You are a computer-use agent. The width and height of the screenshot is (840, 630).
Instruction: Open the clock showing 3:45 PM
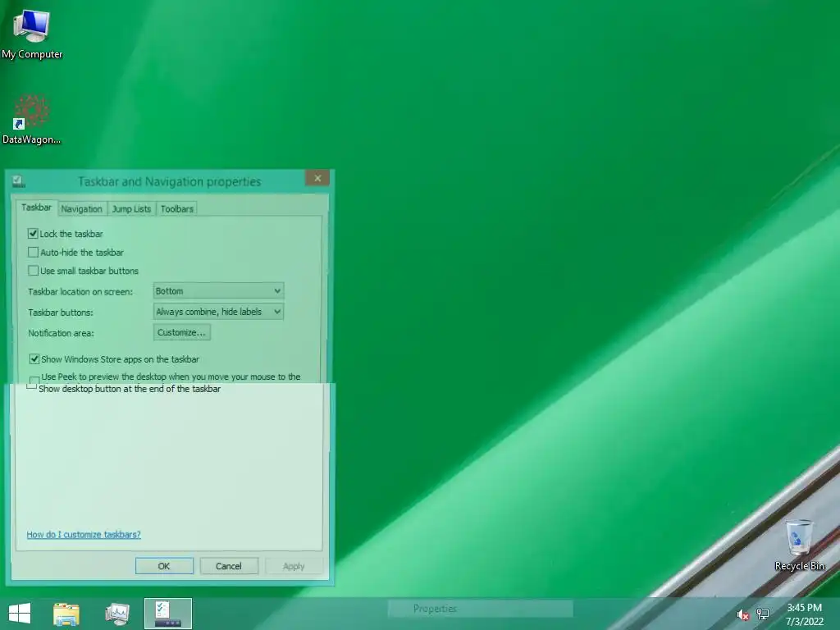pos(804,608)
